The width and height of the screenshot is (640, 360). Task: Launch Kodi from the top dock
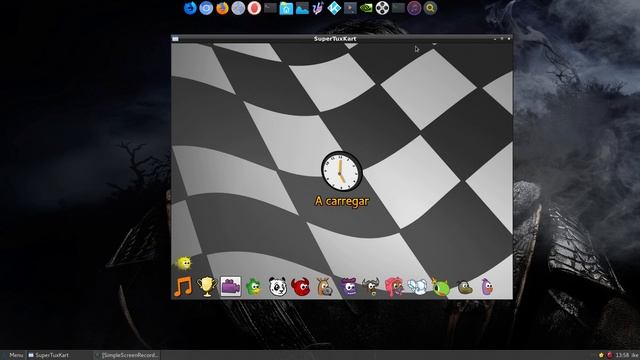click(334, 8)
